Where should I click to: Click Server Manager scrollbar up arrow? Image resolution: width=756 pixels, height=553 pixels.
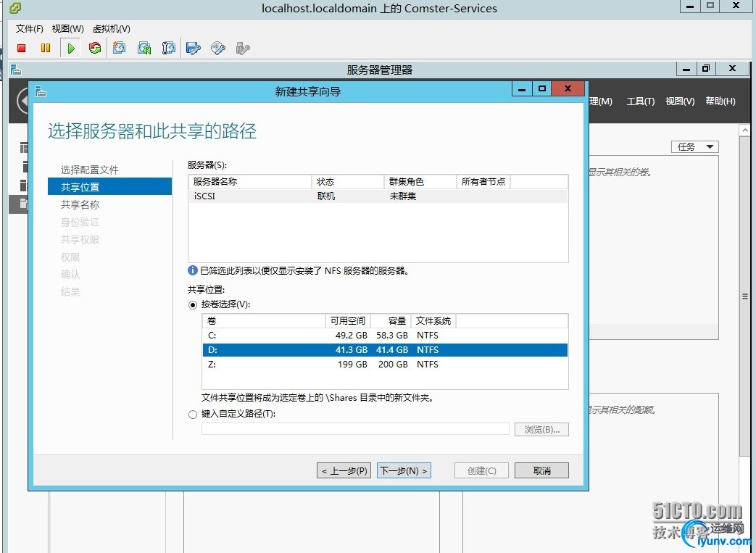coord(745,130)
